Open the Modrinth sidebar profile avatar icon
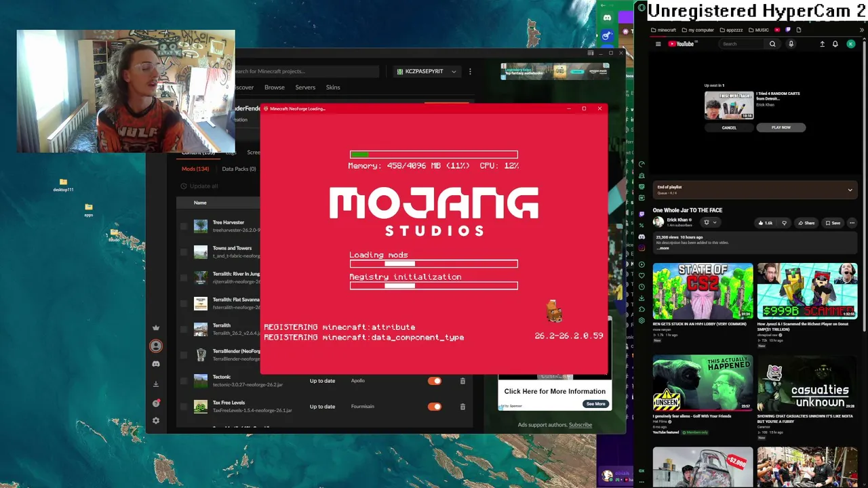Image resolution: width=868 pixels, height=488 pixels. pyautogui.click(x=156, y=346)
